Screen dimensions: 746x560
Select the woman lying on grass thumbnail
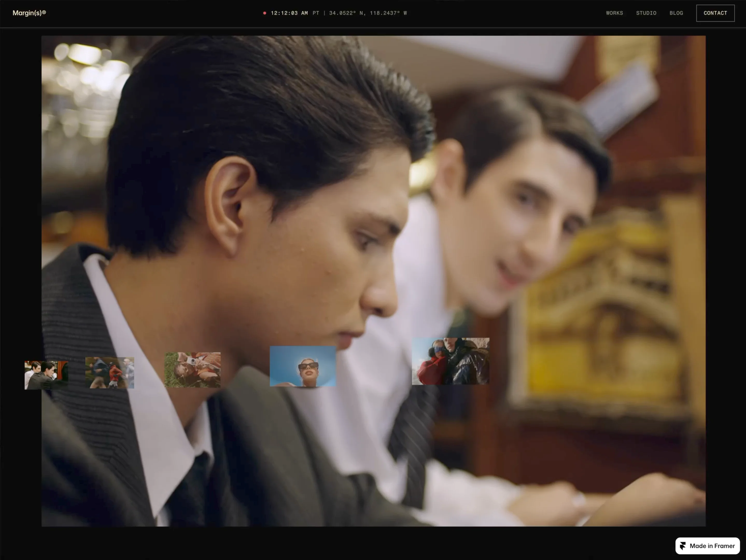[x=193, y=370]
